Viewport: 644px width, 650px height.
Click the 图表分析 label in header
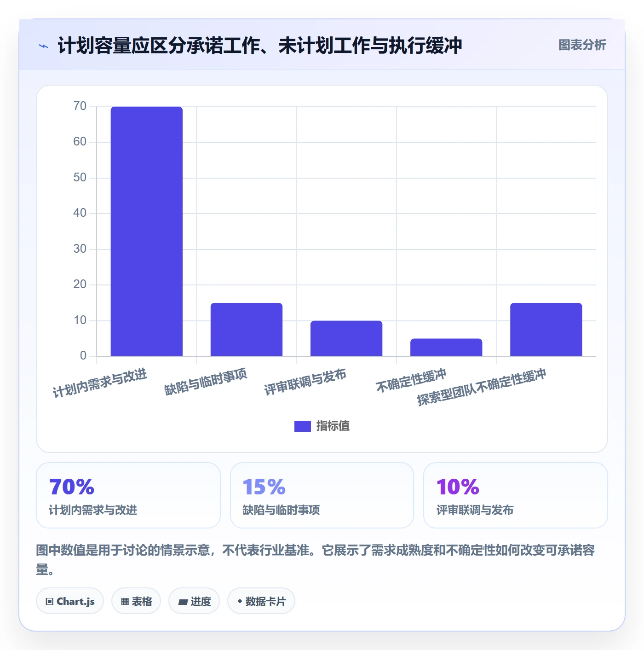[582, 45]
